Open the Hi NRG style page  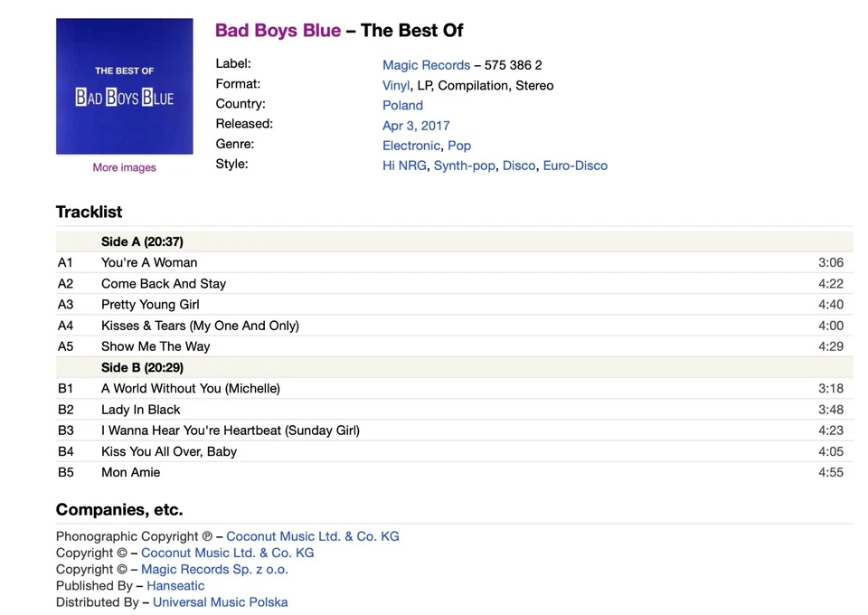403,166
